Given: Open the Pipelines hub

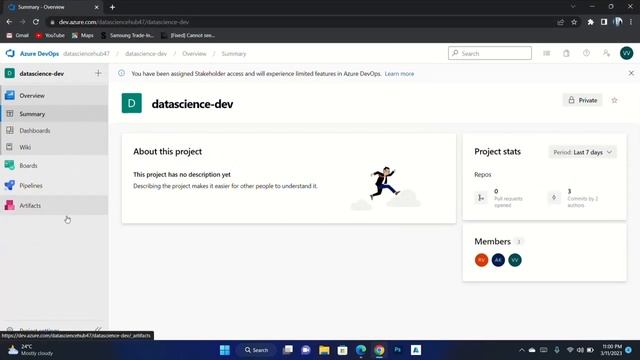Looking at the screenshot, I should pyautogui.click(x=54, y=185).
